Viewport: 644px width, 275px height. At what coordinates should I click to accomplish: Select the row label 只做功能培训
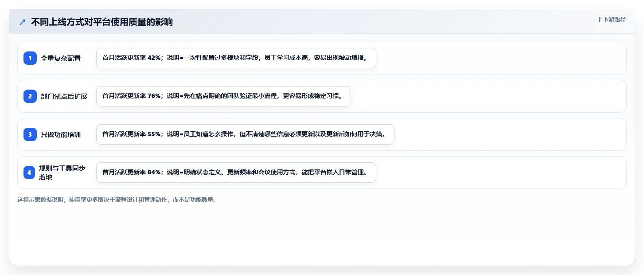click(61, 134)
